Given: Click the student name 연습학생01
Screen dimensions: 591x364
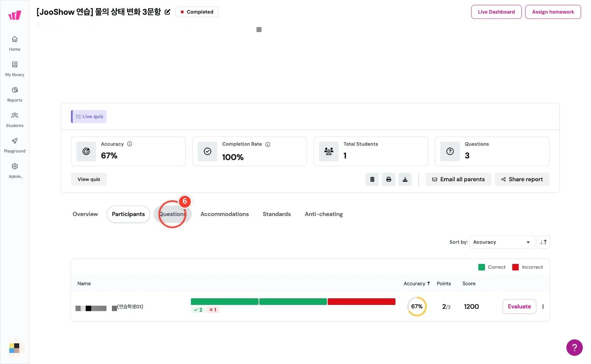Looking at the screenshot, I should pyautogui.click(x=130, y=306).
